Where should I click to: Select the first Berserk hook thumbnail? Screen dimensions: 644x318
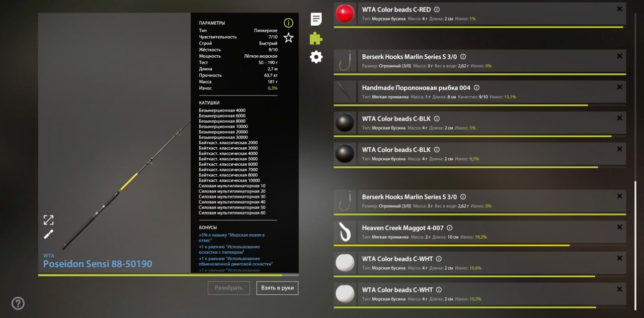click(x=345, y=61)
